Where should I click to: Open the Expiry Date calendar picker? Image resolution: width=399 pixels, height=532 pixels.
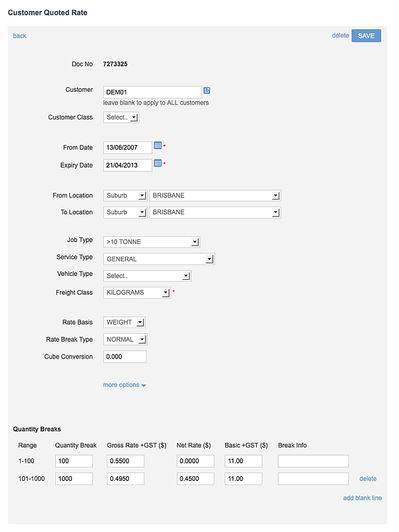(158, 163)
